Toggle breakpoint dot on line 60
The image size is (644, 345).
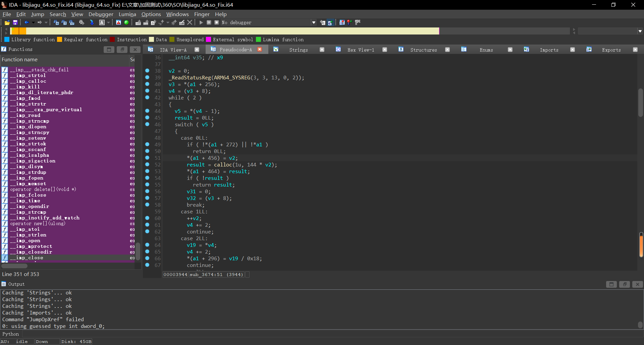point(147,218)
